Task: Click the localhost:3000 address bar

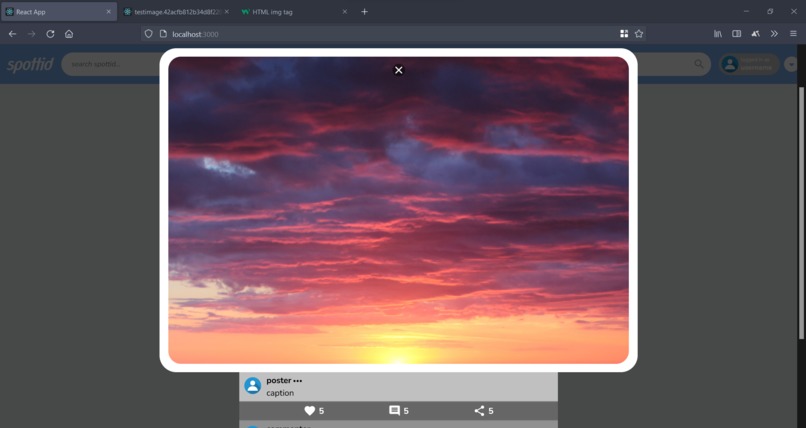Action: tap(393, 34)
